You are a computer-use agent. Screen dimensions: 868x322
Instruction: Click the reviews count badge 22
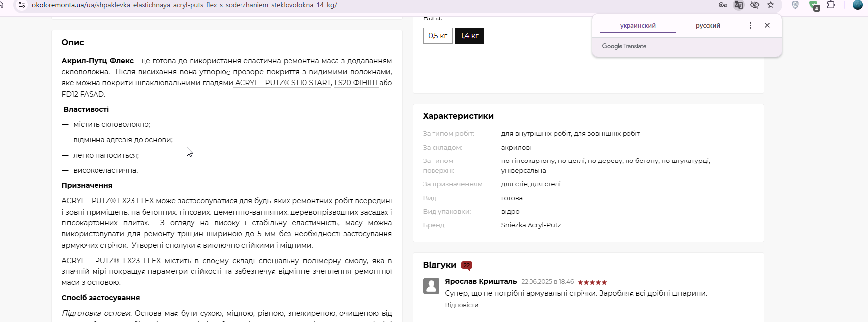pos(466,265)
